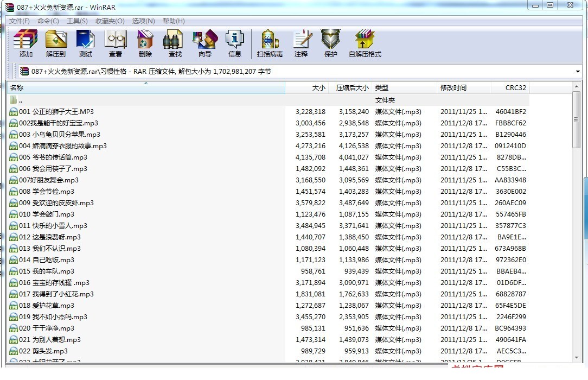
Task: Select file 003 小乌龟贝贝分苹果.mp3
Action: pyautogui.click(x=60, y=135)
